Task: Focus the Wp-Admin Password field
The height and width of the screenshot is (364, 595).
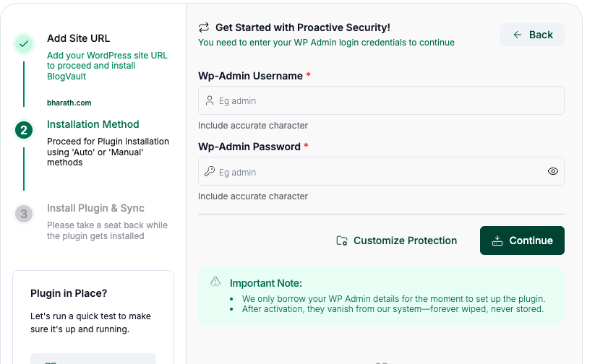Action: 381,171
